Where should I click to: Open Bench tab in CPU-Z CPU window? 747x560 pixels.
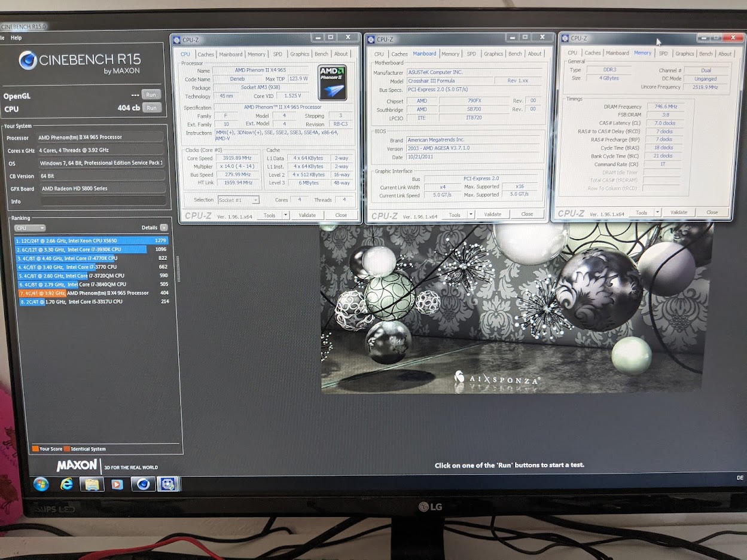click(322, 54)
